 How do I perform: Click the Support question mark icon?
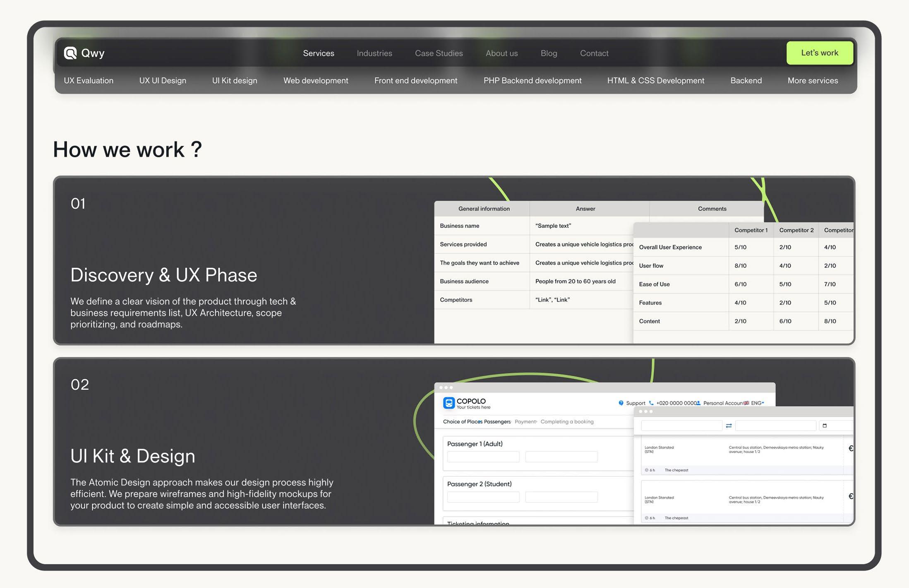click(x=621, y=403)
